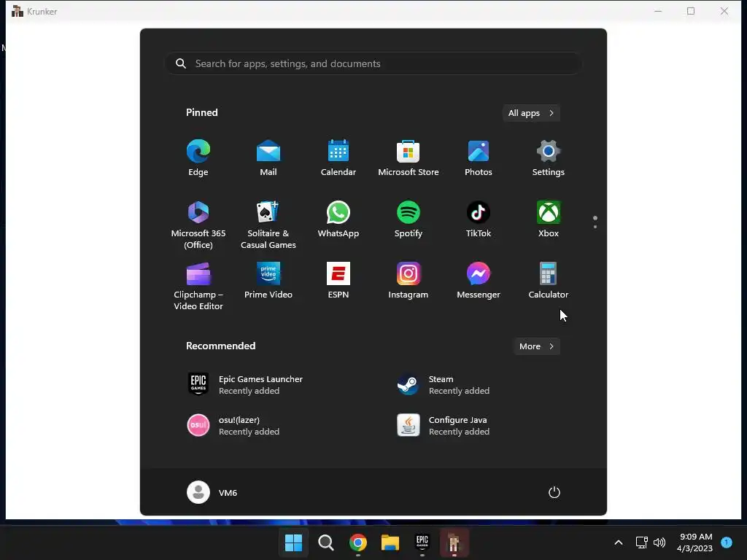Open network status in system tray
Screen dimensions: 747x560
[x=642, y=542]
